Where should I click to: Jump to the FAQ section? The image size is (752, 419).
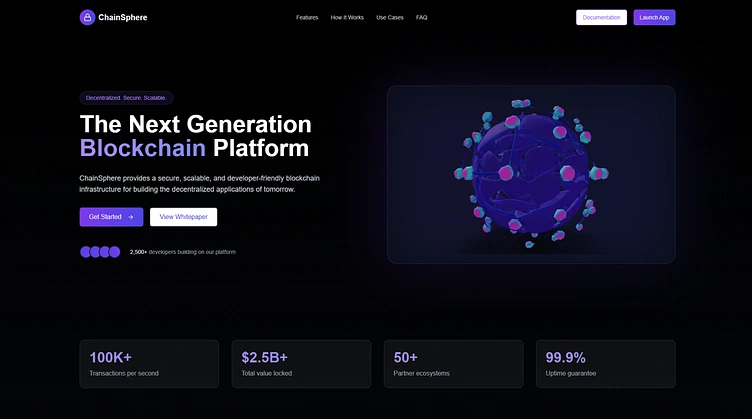point(422,17)
